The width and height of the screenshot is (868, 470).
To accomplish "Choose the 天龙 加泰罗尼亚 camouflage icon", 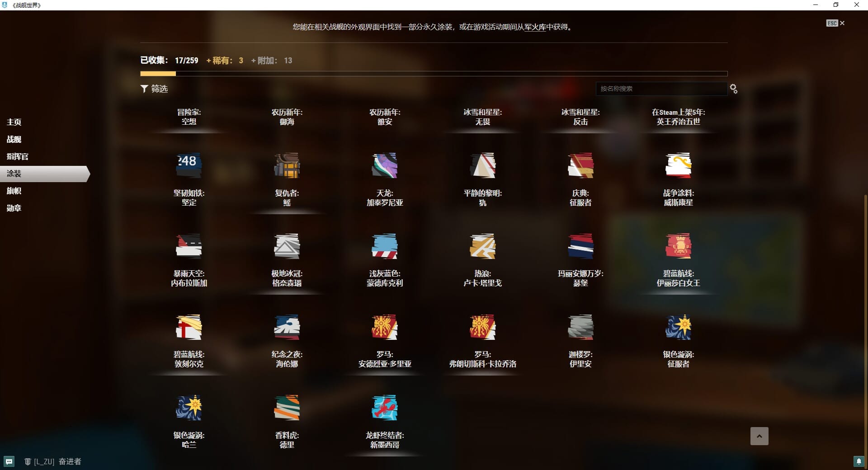I will [384, 165].
